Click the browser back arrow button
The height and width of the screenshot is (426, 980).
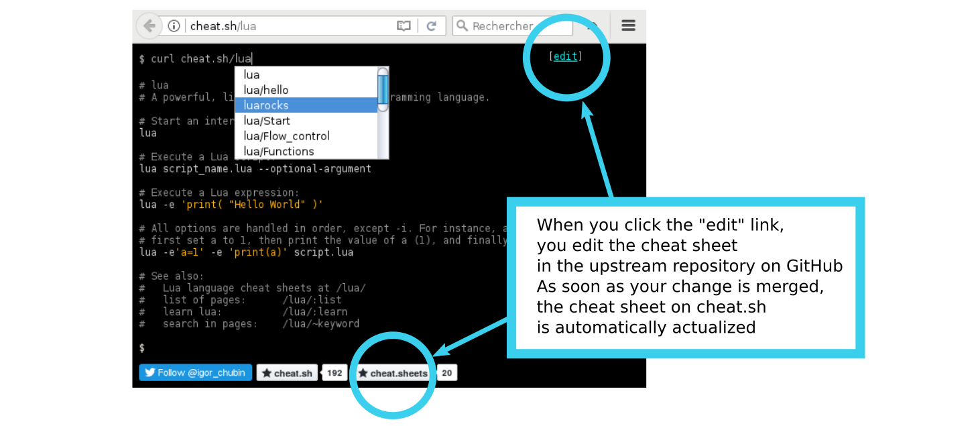click(149, 26)
